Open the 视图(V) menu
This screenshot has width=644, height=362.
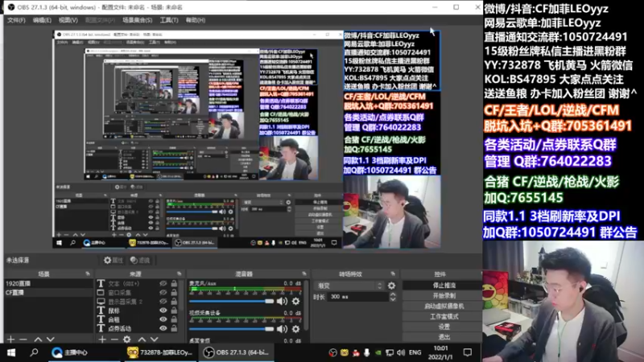coord(68,19)
